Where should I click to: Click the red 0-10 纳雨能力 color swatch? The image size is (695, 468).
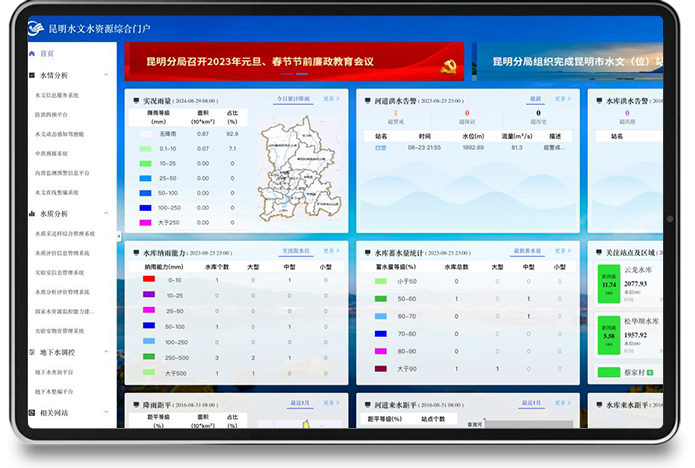(149, 280)
